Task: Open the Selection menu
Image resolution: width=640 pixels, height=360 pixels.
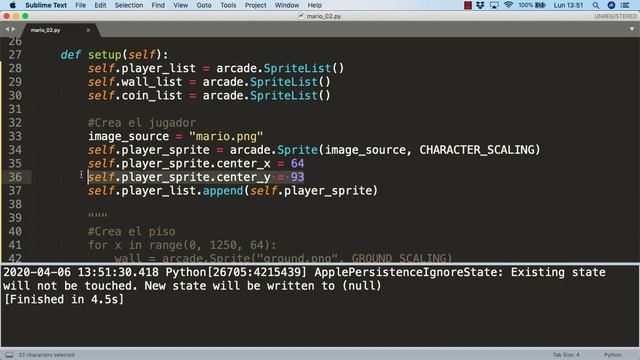Action: [129, 5]
